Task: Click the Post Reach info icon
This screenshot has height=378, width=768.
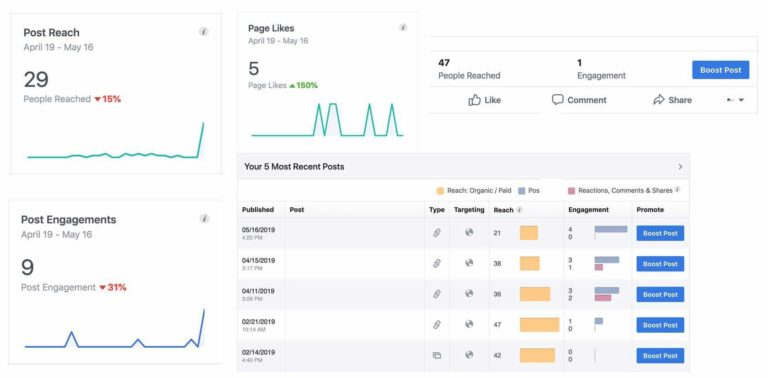Action: coord(203,32)
